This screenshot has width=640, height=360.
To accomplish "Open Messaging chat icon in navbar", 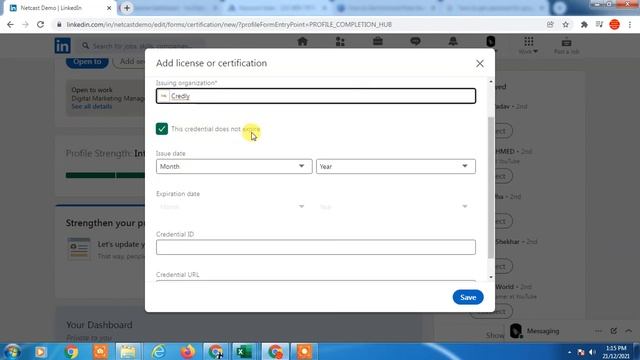I will point(415,42).
